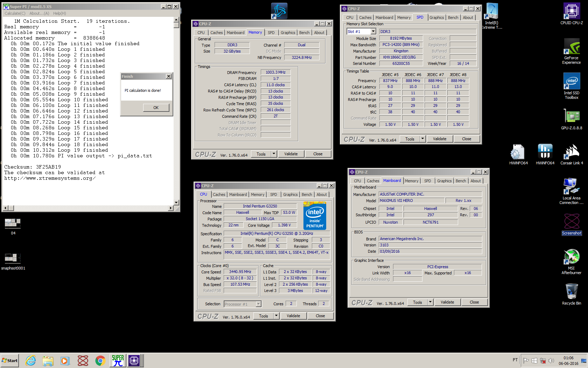Image resolution: width=588 pixels, height=368 pixels.
Task: Open Calculate(C) menu in Super PI
Action: pyautogui.click(x=15, y=13)
